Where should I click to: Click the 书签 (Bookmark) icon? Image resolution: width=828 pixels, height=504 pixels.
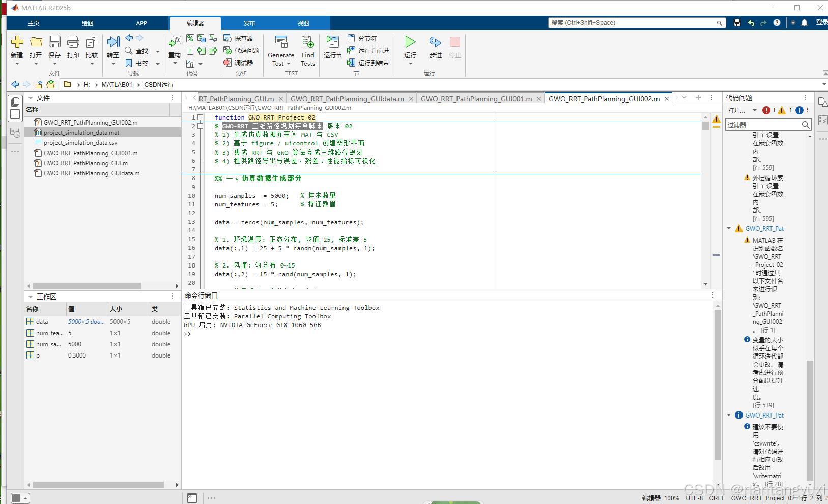click(x=129, y=63)
